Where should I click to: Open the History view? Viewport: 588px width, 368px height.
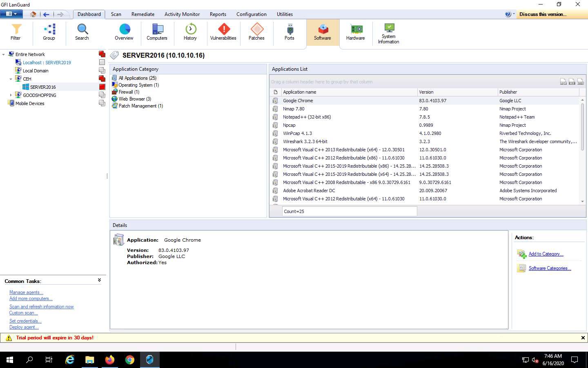190,32
